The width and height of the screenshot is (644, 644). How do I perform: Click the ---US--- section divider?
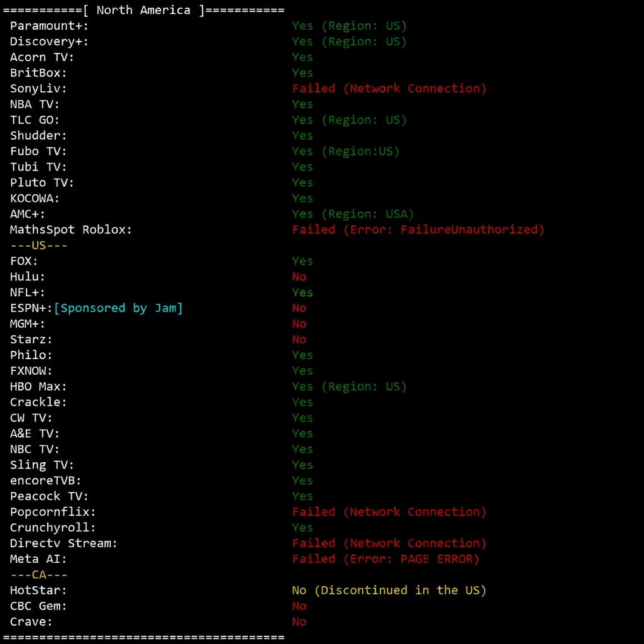click(38, 245)
